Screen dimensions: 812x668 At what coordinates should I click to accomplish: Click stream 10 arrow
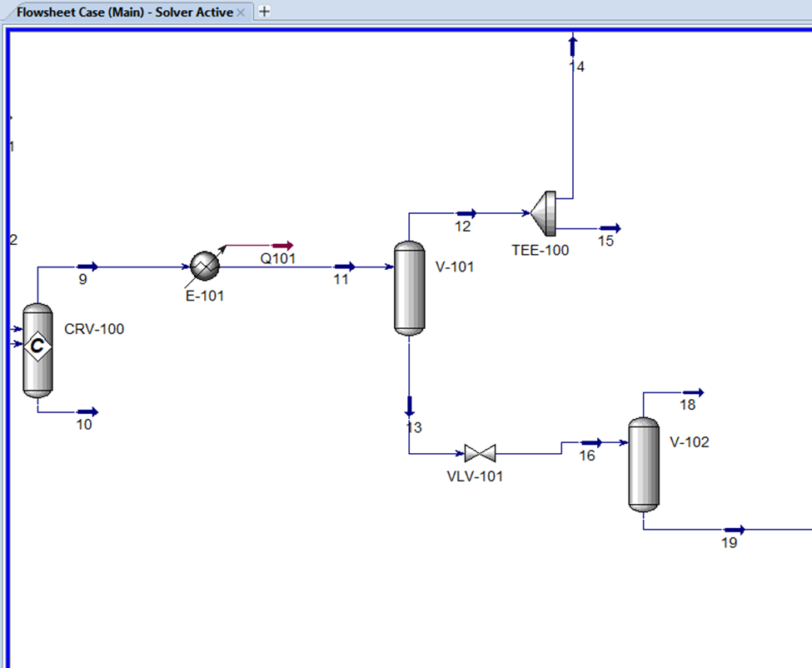tap(87, 412)
